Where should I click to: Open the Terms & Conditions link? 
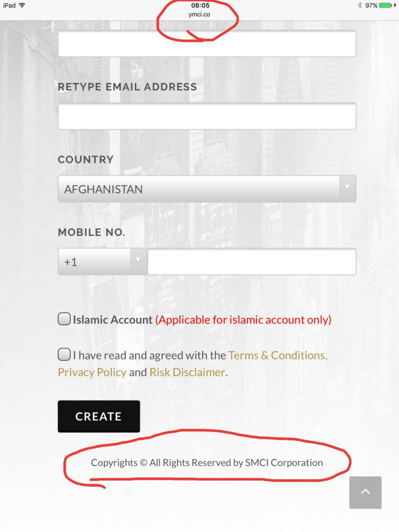click(x=278, y=355)
